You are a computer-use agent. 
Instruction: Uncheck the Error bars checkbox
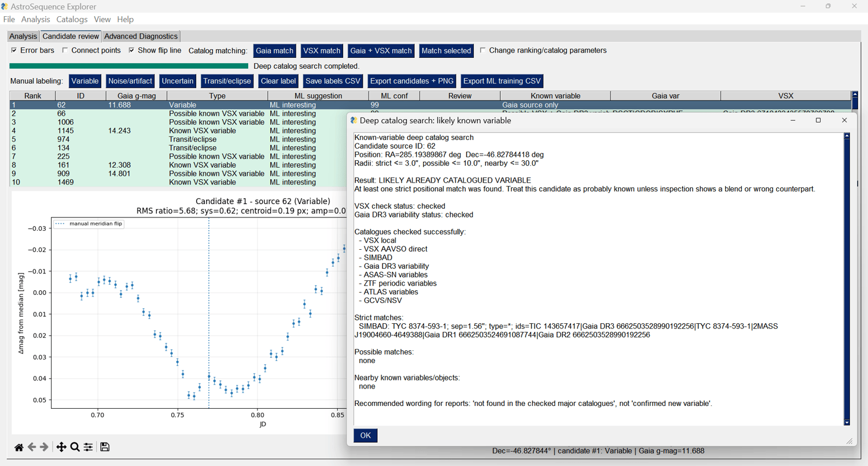pos(14,50)
